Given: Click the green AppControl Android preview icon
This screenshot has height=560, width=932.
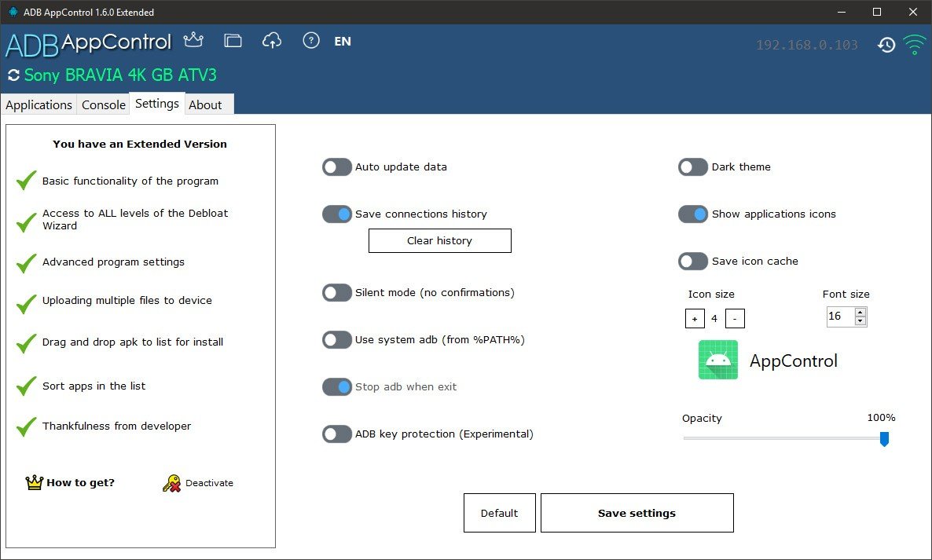Looking at the screenshot, I should [x=718, y=360].
